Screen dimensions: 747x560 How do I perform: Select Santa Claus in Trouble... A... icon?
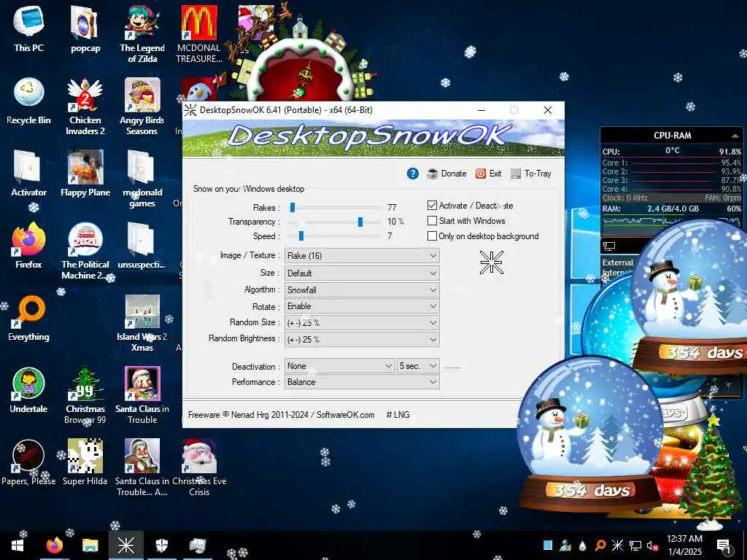(142, 468)
